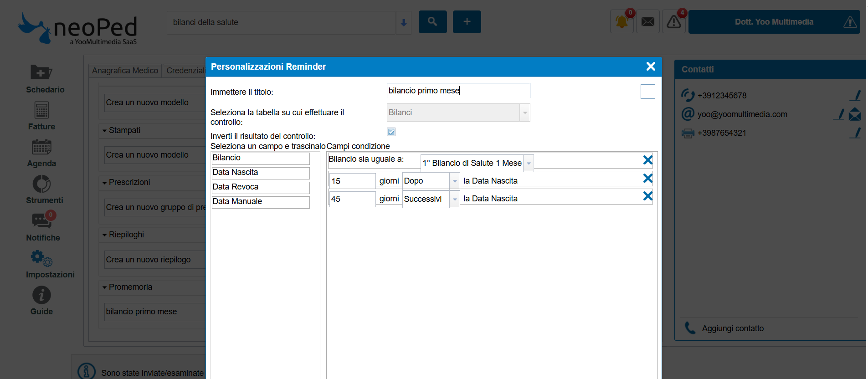Screen dimensions: 868x379
Task: Open the Notifiche chat icon
Action: tap(41, 221)
